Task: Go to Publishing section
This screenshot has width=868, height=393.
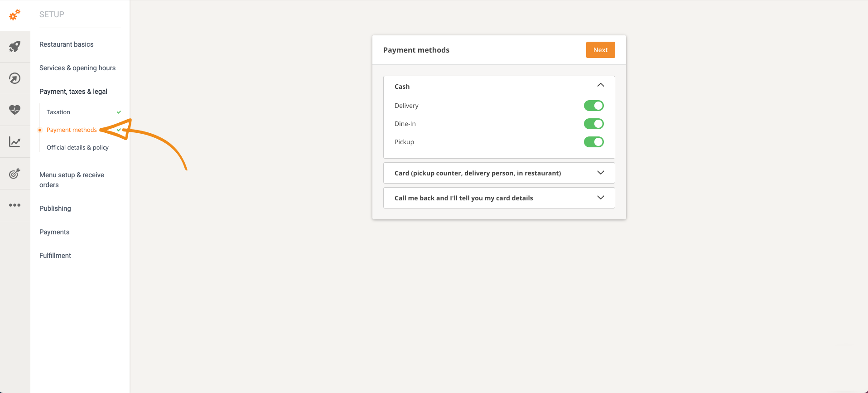Action: pos(55,209)
